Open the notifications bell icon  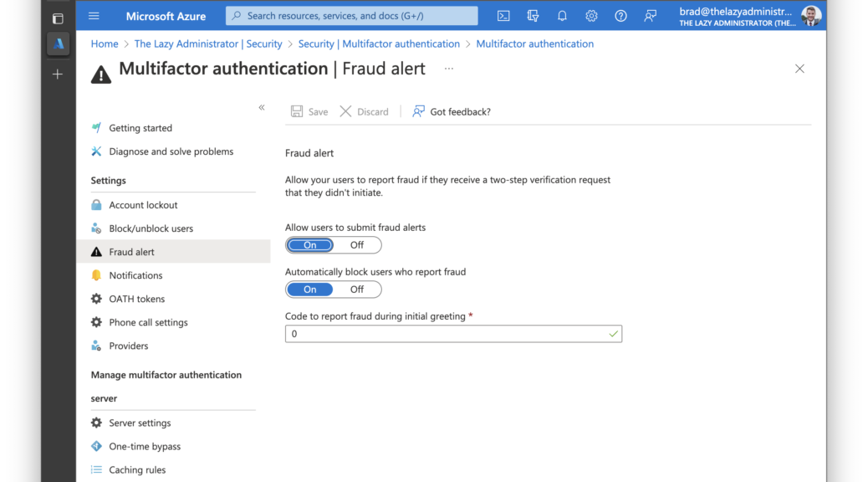pos(562,16)
